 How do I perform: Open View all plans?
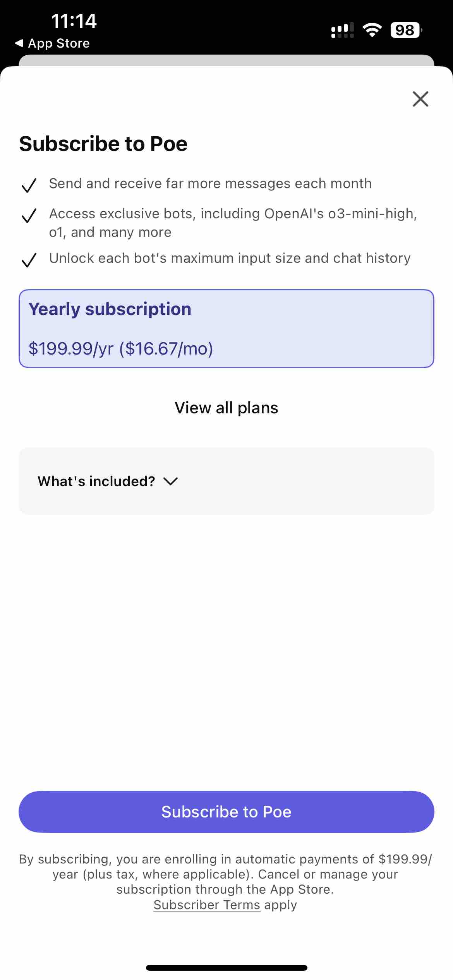click(x=226, y=408)
